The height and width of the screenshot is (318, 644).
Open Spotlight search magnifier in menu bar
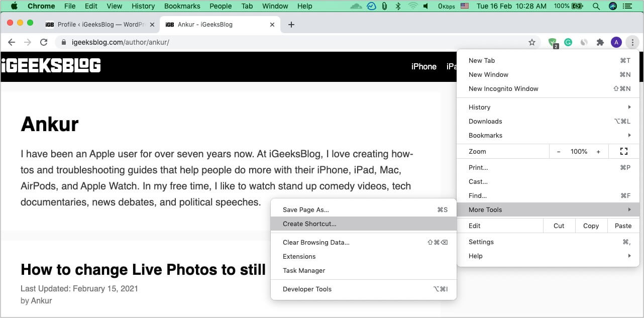[596, 6]
